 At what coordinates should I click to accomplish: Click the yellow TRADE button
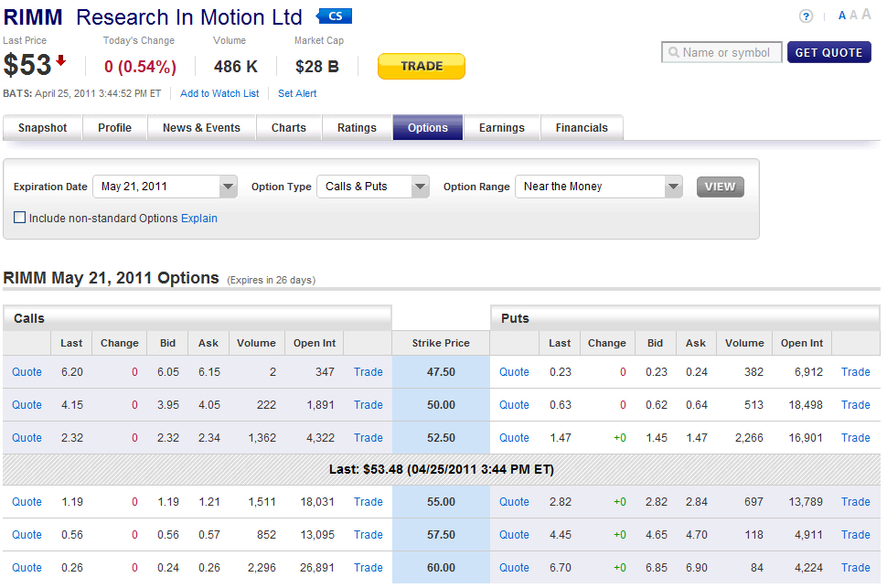point(422,66)
